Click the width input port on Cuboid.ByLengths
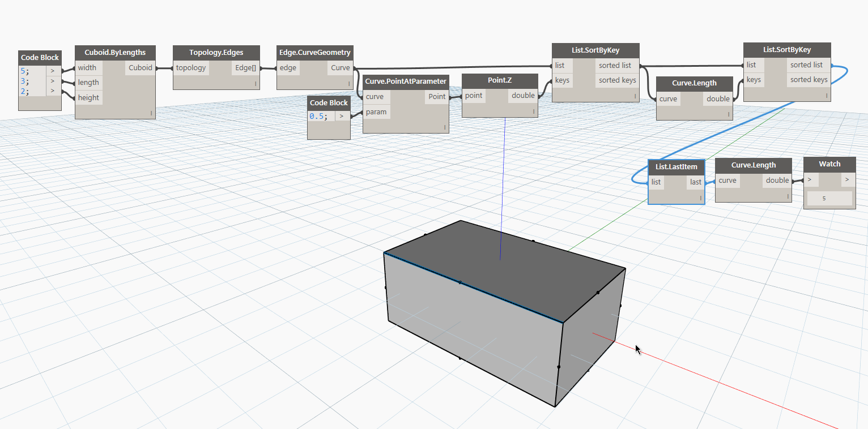 click(x=88, y=67)
